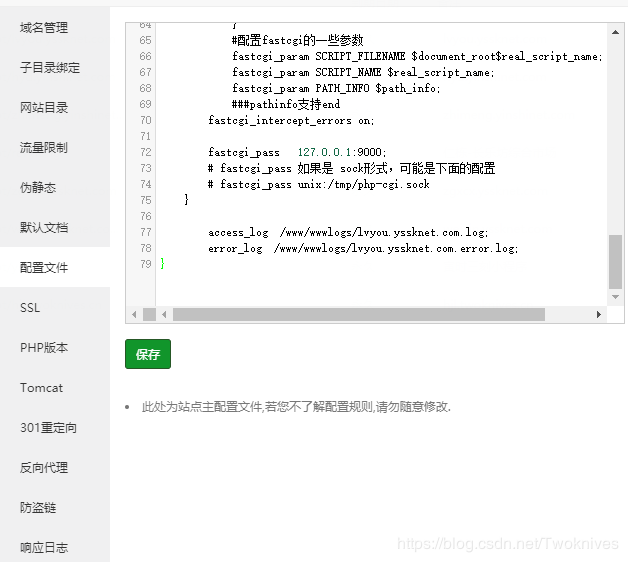Open the SSL settings tab
628x562 pixels.
30,308
